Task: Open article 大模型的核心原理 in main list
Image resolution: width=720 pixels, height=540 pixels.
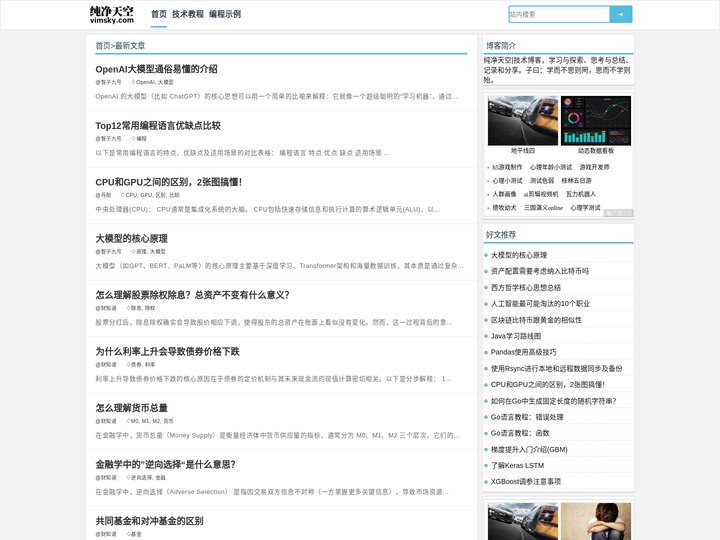Action: (x=131, y=239)
